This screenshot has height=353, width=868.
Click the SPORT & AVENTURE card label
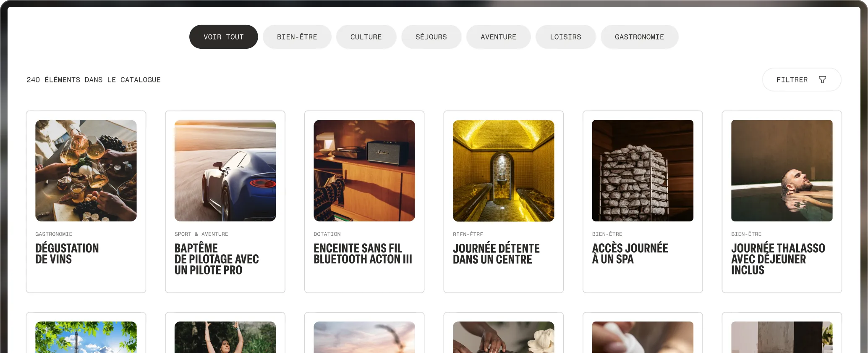tap(201, 234)
